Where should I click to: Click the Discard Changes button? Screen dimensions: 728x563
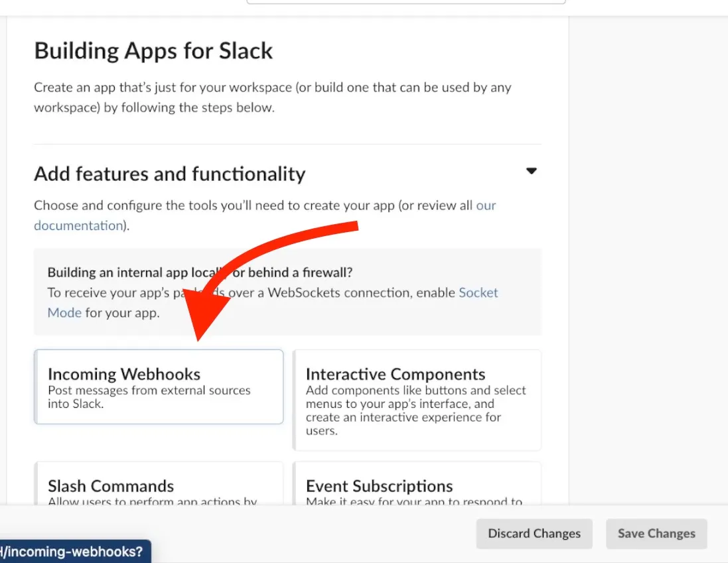pyautogui.click(x=534, y=534)
